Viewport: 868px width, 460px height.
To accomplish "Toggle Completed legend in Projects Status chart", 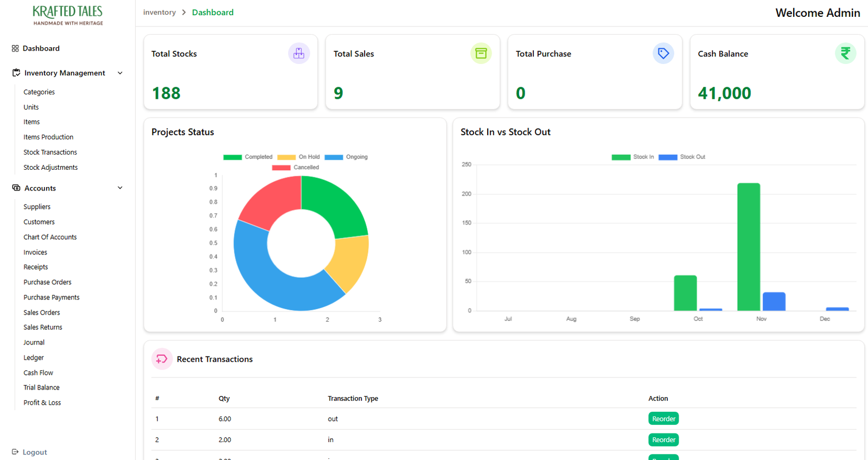I will pyautogui.click(x=248, y=157).
